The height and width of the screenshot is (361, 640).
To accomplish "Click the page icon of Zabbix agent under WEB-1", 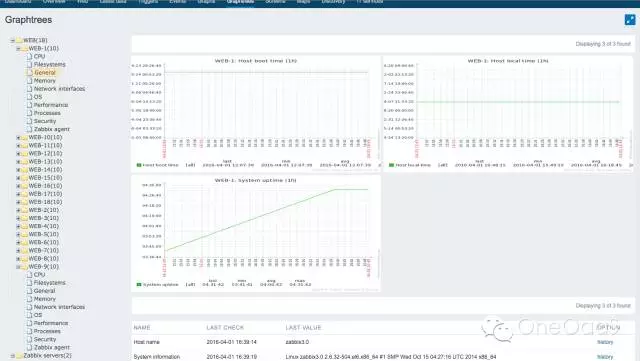I will pyautogui.click(x=29, y=129).
